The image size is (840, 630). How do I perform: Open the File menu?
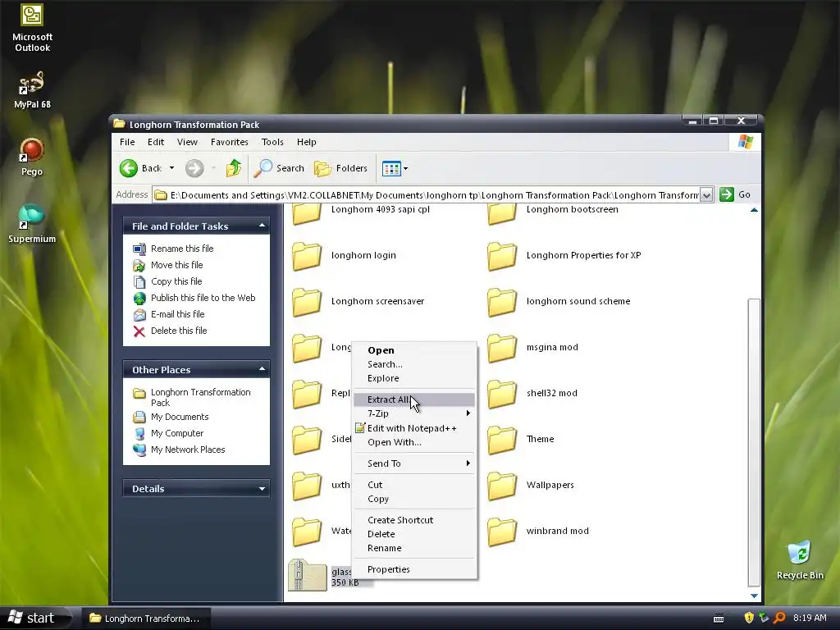click(x=127, y=142)
